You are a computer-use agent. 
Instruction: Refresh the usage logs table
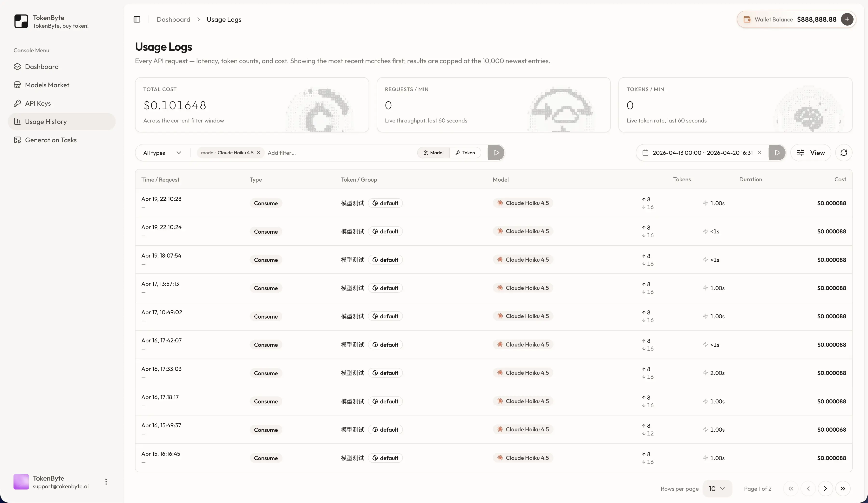coord(844,153)
